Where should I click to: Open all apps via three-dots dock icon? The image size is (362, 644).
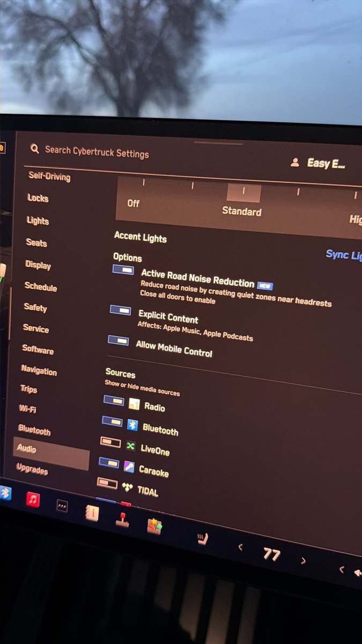tap(62, 505)
